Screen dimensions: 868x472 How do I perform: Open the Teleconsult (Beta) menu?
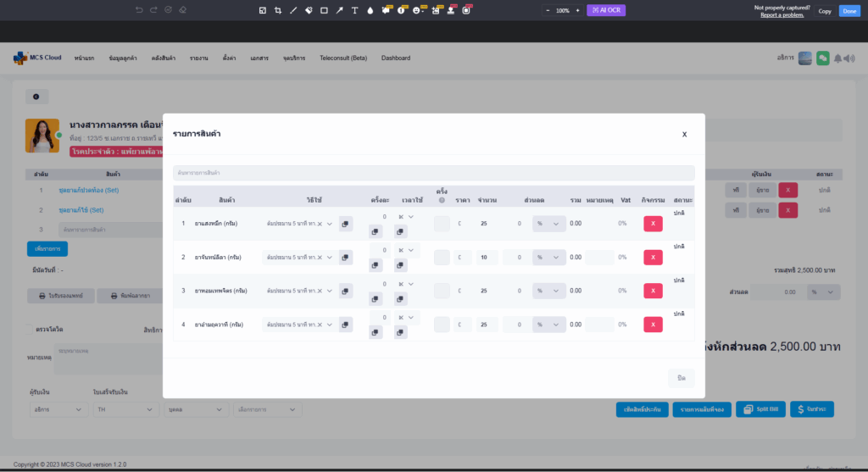tap(343, 58)
